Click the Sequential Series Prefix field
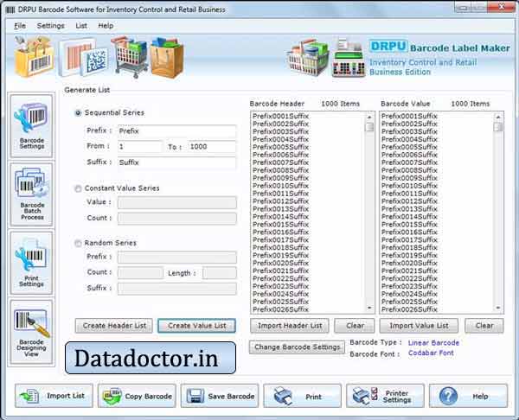The height and width of the screenshot is (420, 519). [x=176, y=131]
